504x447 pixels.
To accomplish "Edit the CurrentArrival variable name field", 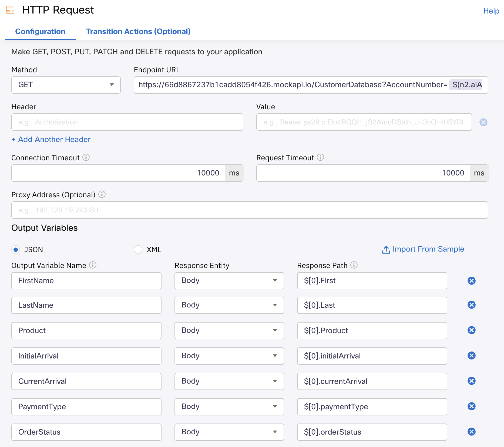I will 86,381.
